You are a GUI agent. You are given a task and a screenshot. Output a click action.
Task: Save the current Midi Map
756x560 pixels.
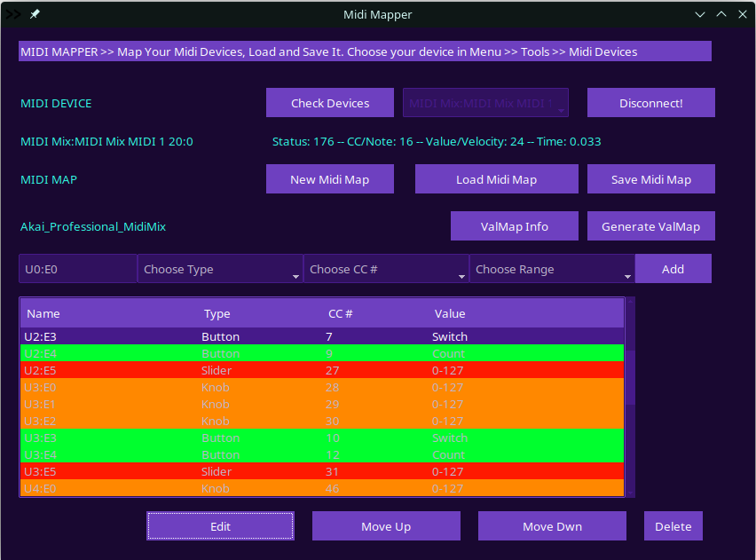pyautogui.click(x=650, y=179)
